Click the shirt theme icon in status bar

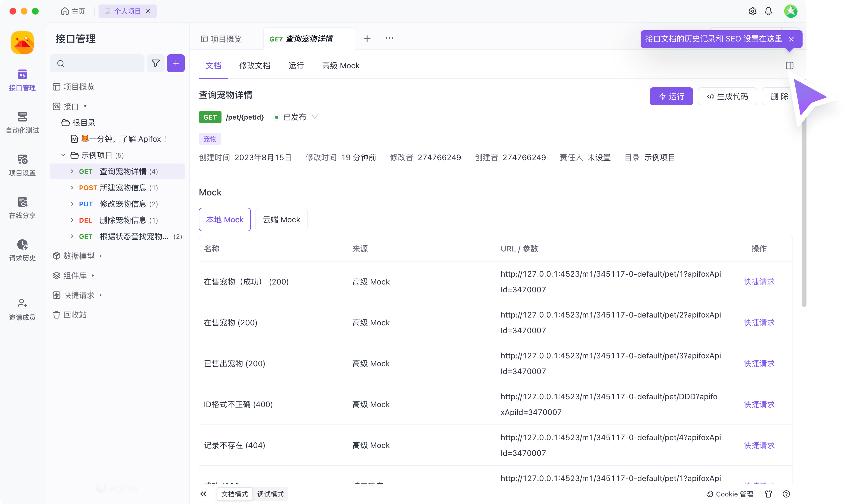coord(768,494)
